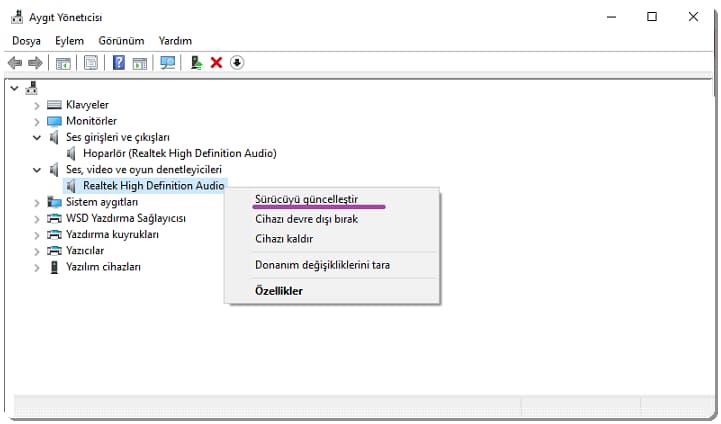Select Ses, video ve oyun denetleyicileri label
Screen dimensions: 721x424
coord(144,169)
